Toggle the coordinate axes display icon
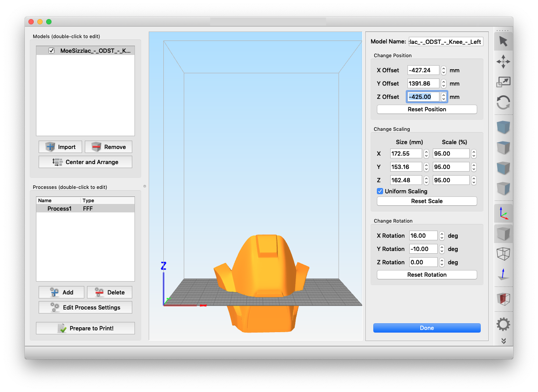The image size is (538, 392). [x=503, y=213]
